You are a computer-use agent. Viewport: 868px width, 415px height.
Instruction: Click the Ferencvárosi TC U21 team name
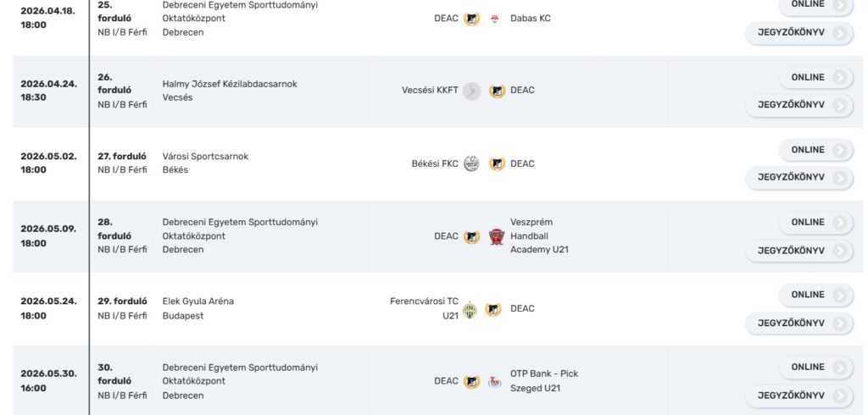click(x=424, y=309)
